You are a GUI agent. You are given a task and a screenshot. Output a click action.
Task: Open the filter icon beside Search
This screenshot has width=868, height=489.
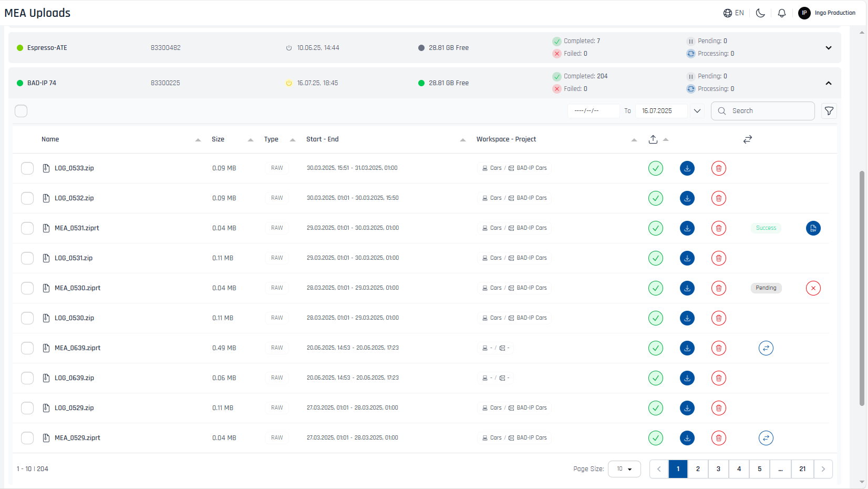(829, 111)
